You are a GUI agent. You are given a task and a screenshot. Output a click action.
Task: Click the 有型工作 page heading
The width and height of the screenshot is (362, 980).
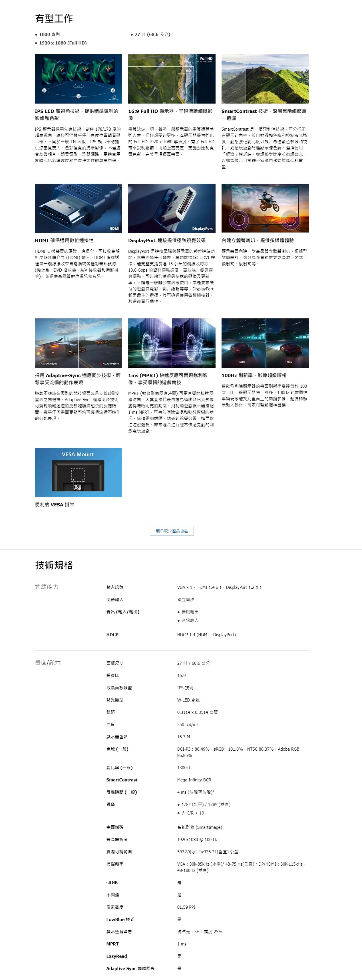54,18
